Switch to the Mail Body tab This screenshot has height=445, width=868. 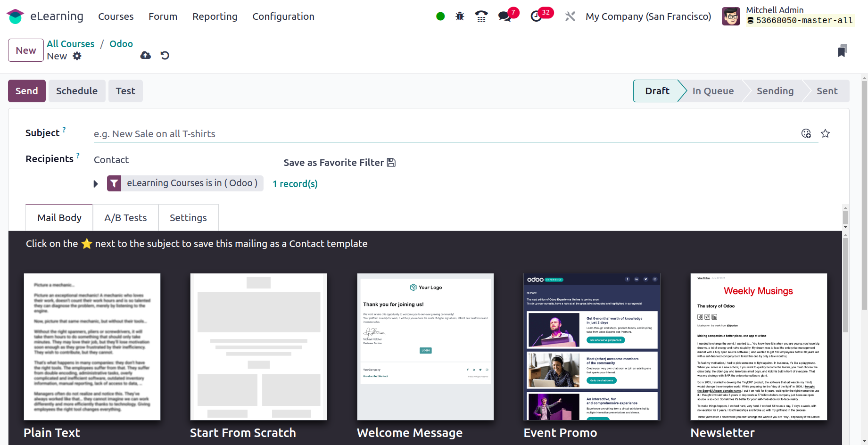click(59, 218)
